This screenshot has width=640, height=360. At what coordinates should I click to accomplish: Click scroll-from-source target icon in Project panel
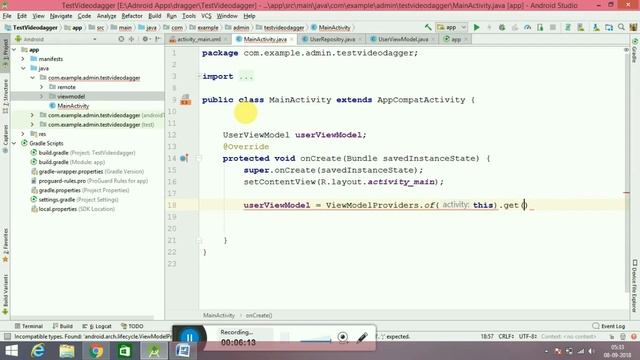coord(121,39)
